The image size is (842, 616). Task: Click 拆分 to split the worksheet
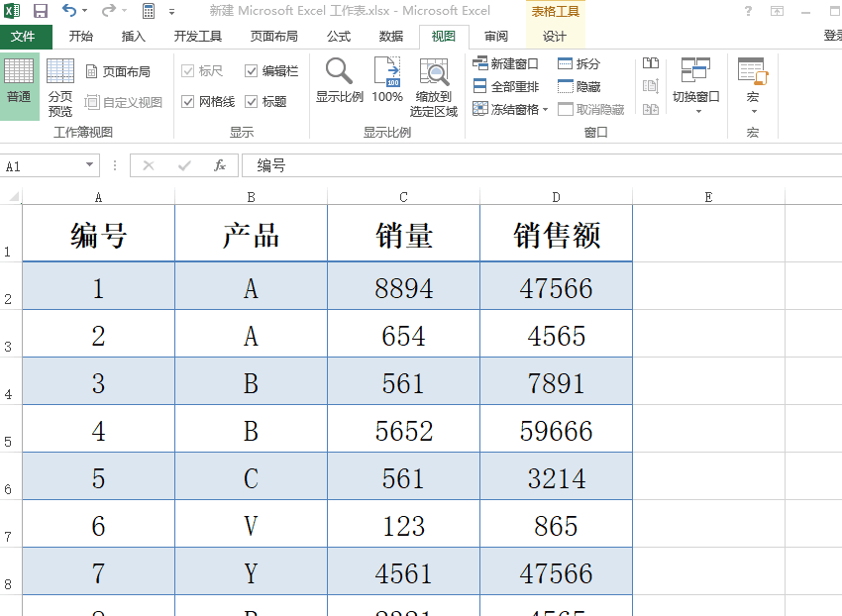point(579,62)
